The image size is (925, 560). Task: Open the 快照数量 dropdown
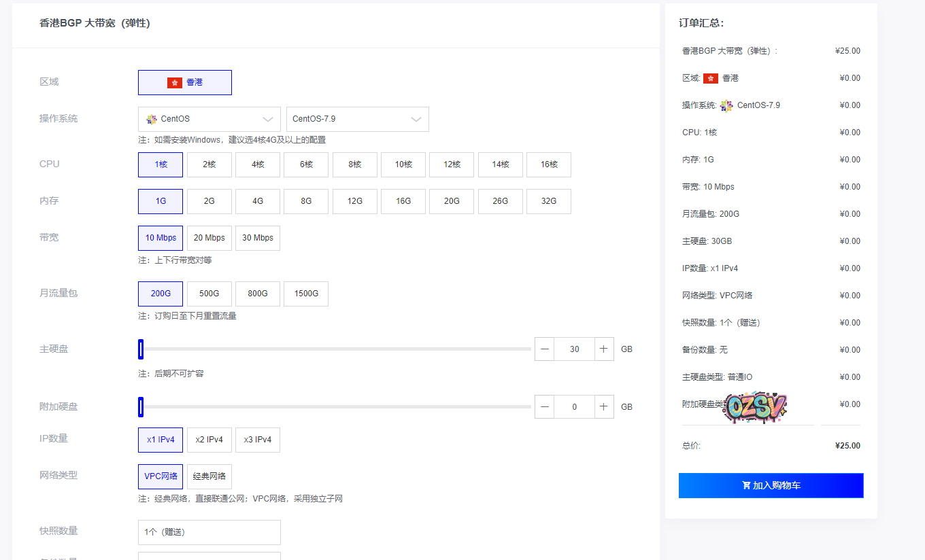pyautogui.click(x=209, y=532)
